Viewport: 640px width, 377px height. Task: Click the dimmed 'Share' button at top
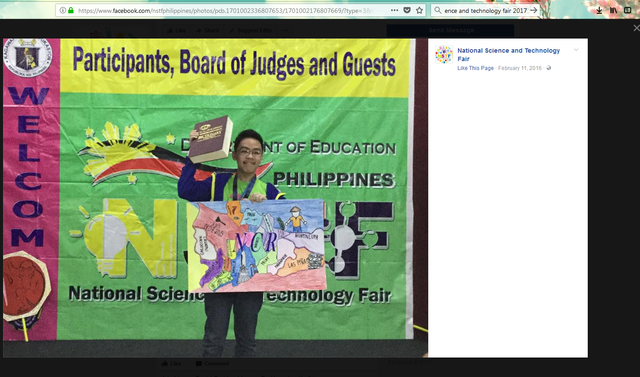pos(207,31)
